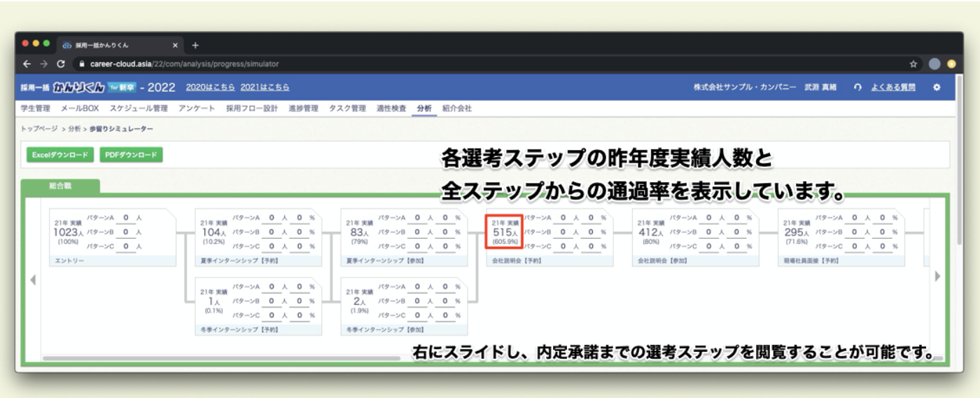Click パターンA percent field in 夏季インターンシップ【予約】
The image size is (980, 398).
pyautogui.click(x=299, y=218)
